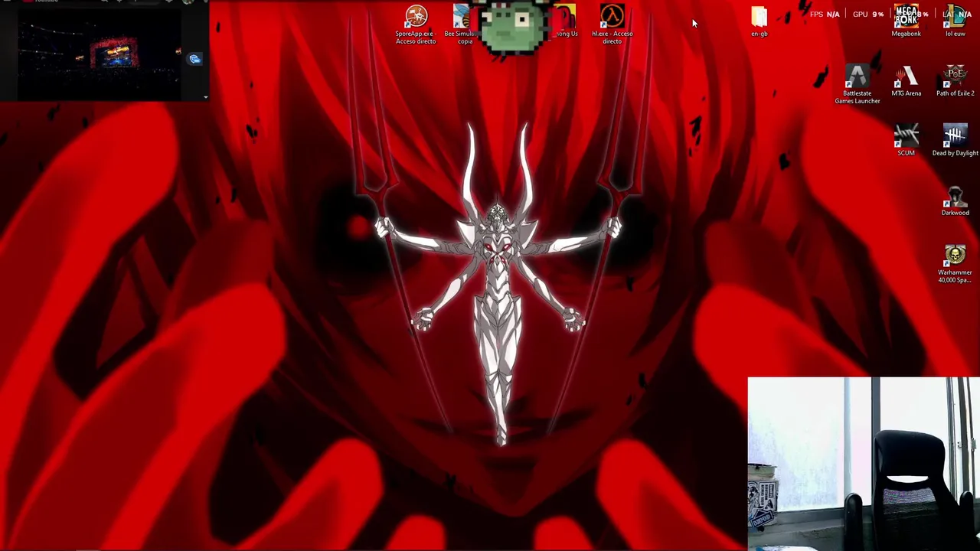Launch MTG Arena from the desktop
Viewport: 980px width, 551px height.
click(x=906, y=81)
